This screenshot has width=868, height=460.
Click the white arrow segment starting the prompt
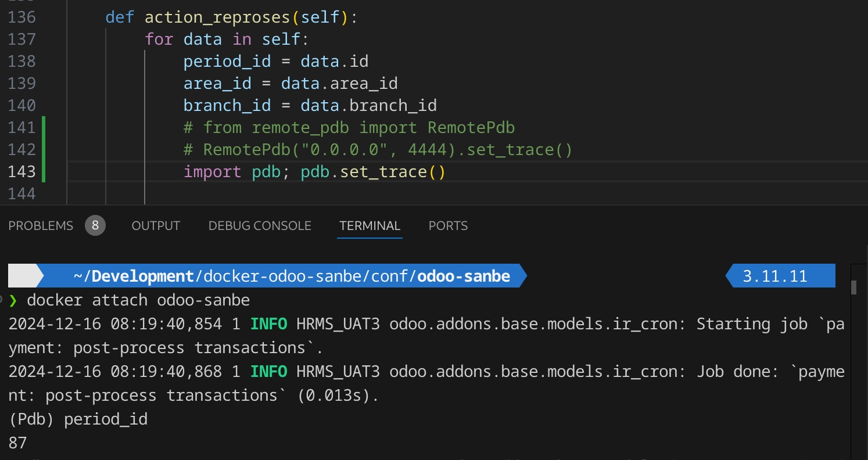point(23,276)
